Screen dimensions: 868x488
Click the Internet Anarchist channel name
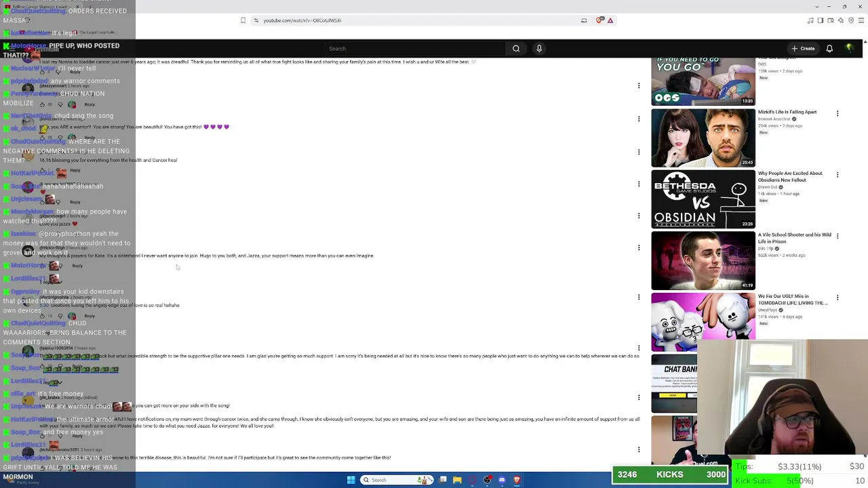pyautogui.click(x=774, y=119)
